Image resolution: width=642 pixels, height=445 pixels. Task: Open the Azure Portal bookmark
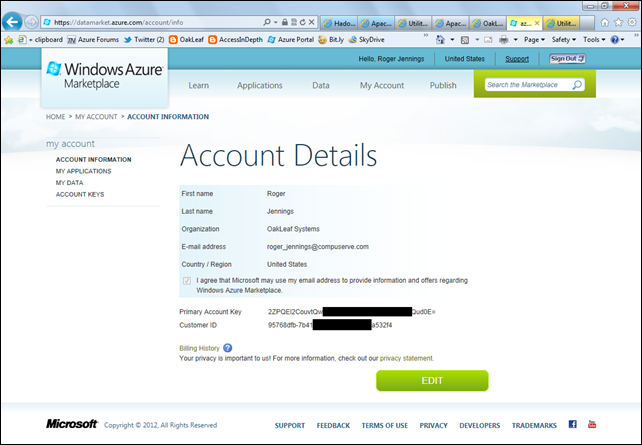click(291, 40)
